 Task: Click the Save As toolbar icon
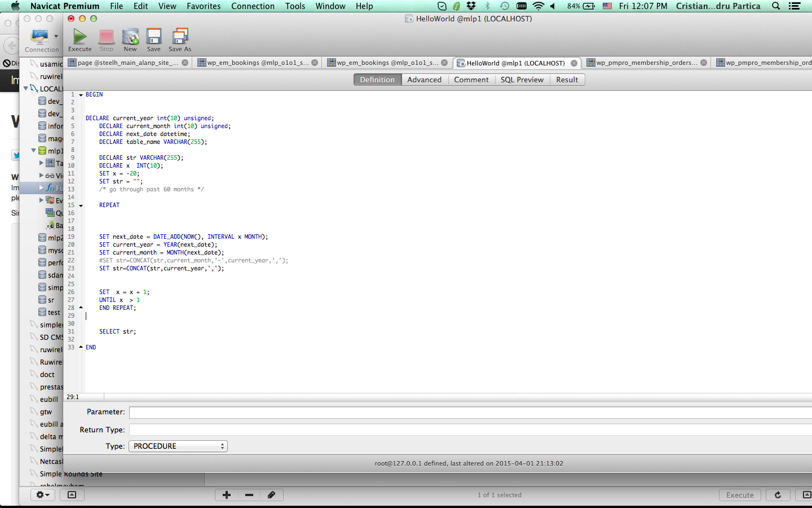coord(180,40)
